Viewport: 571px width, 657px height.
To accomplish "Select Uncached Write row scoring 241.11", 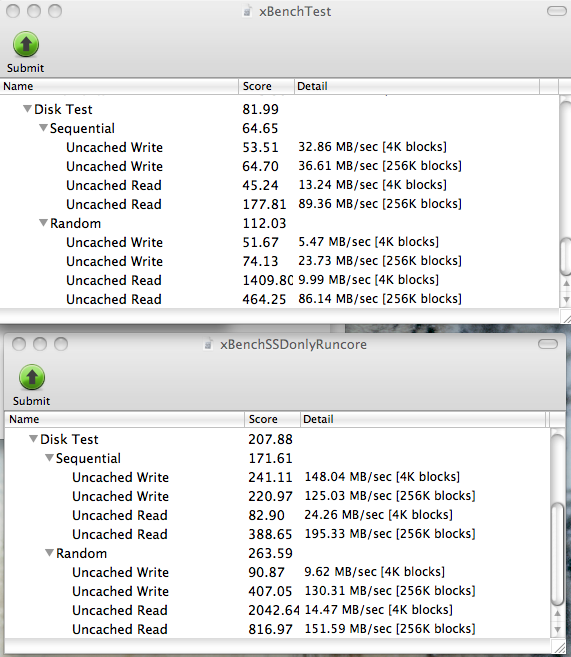I will [277, 477].
